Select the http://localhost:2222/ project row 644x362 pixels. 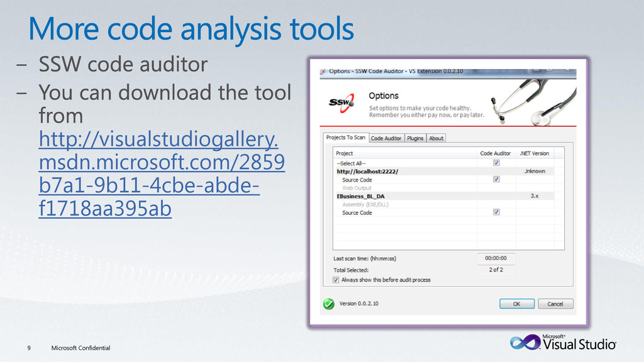[x=443, y=171]
